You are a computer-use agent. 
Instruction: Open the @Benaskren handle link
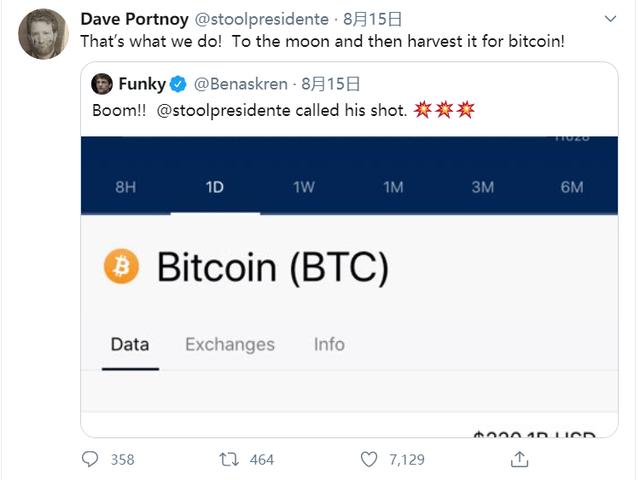pyautogui.click(x=240, y=84)
